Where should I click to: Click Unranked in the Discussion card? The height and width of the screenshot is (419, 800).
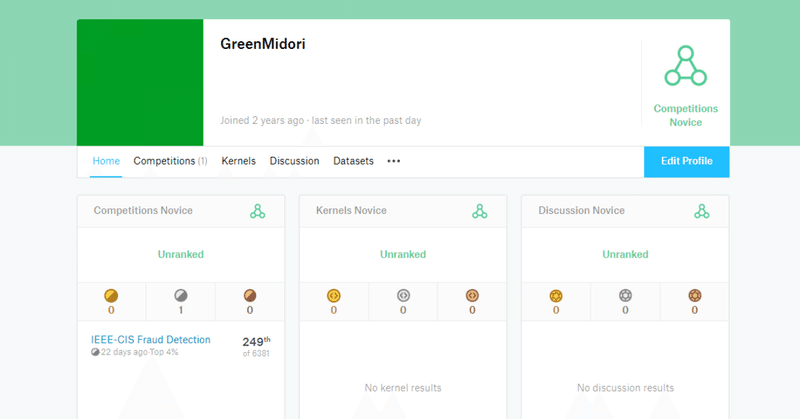[x=626, y=254]
